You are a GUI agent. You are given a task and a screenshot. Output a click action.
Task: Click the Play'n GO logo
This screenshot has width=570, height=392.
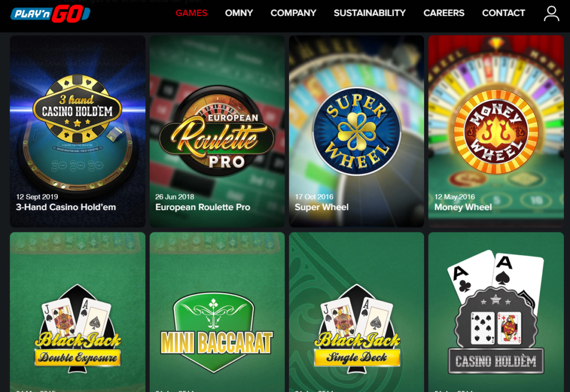50,14
